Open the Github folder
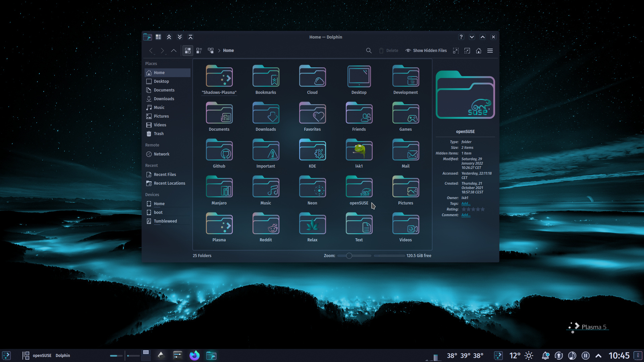This screenshot has height=362, width=644. [x=219, y=154]
